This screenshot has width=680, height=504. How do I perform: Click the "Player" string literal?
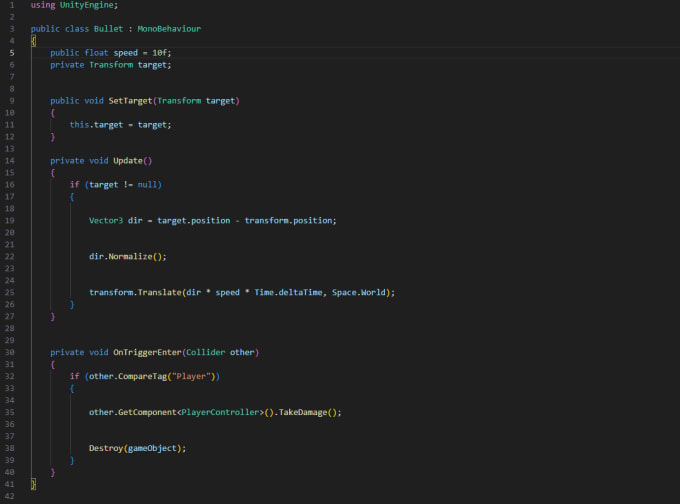click(x=191, y=376)
